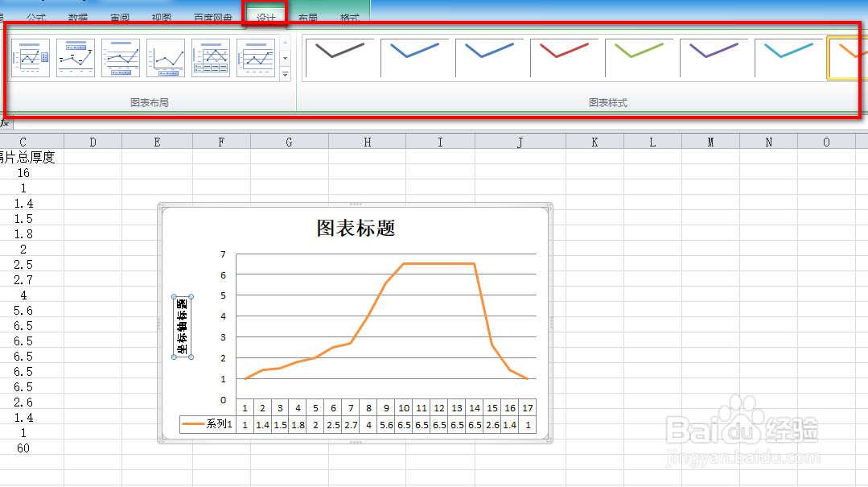
Task: Apply the fifth chart layout with data table
Action: pos(211,58)
